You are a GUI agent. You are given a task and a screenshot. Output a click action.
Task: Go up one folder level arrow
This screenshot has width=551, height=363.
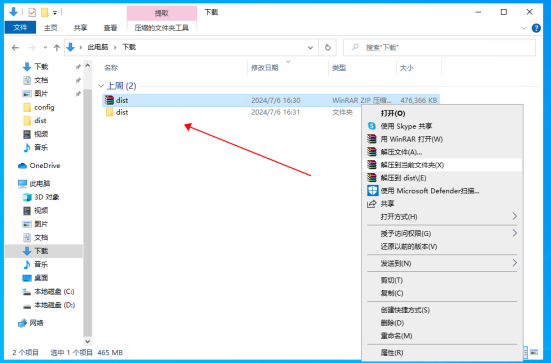coord(57,47)
